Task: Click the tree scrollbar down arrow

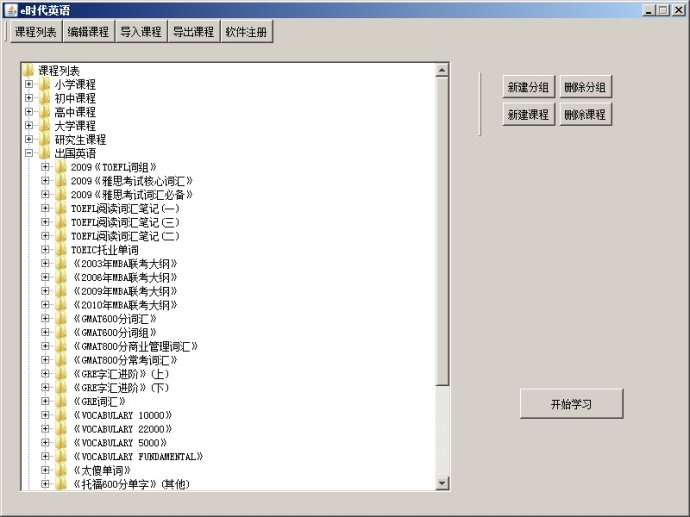Action: click(442, 483)
